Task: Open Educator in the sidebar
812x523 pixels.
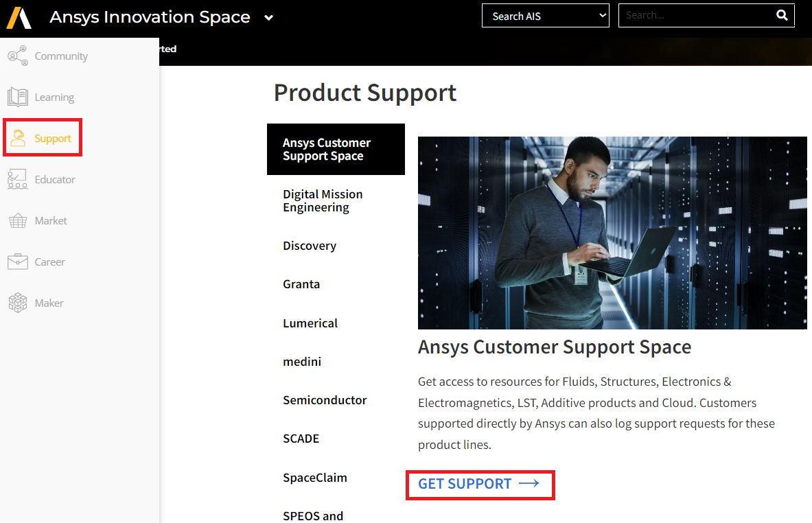Action: 55,180
